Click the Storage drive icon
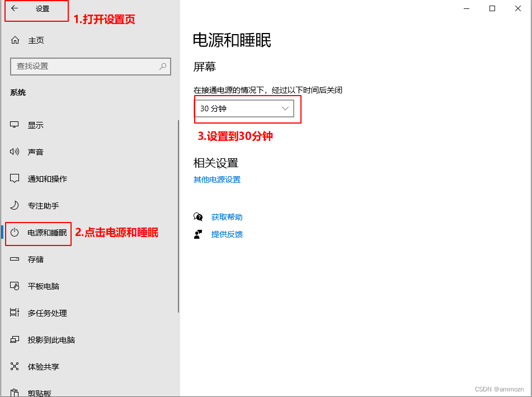The width and height of the screenshot is (532, 397). click(x=14, y=259)
